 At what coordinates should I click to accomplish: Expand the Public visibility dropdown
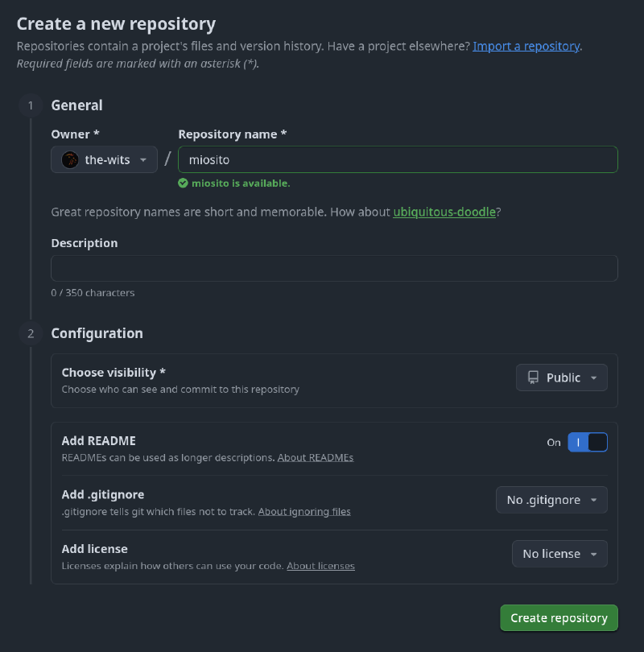click(x=562, y=378)
